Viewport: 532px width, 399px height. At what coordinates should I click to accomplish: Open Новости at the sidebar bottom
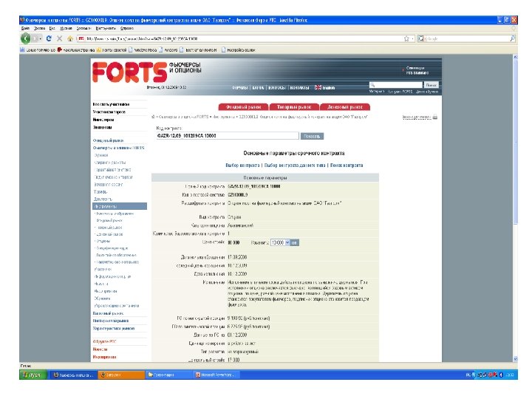tap(100, 349)
